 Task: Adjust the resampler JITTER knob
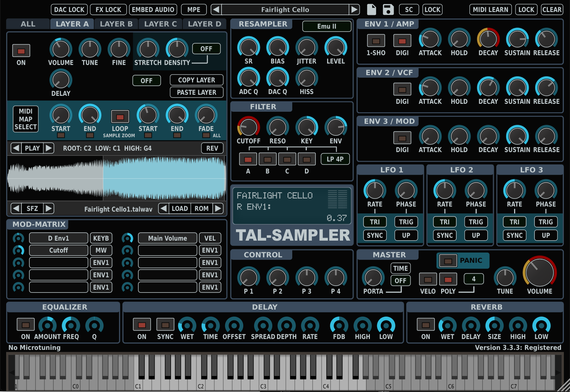[306, 47]
